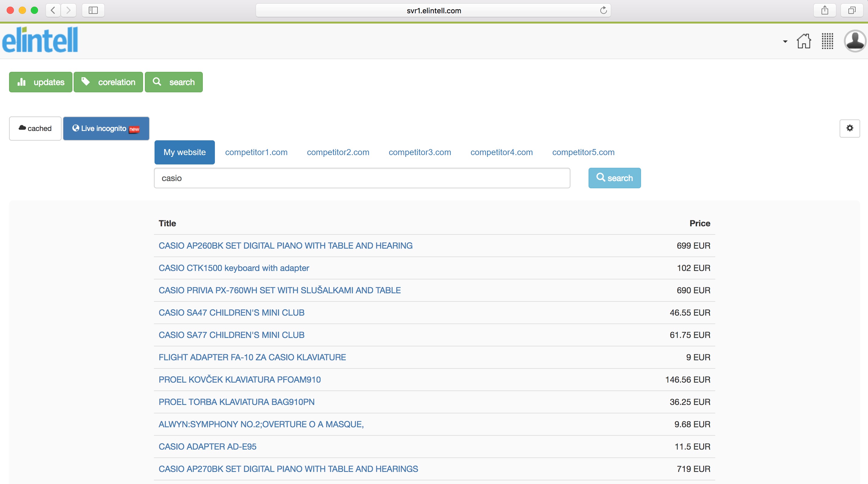Image resolution: width=868 pixels, height=484 pixels.
Task: Click the blue search button
Action: (x=614, y=178)
